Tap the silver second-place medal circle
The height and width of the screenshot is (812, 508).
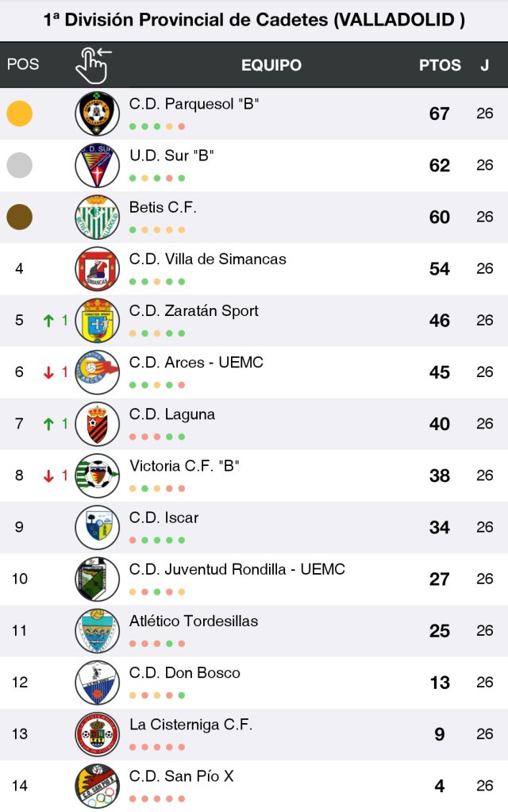pos(20,165)
